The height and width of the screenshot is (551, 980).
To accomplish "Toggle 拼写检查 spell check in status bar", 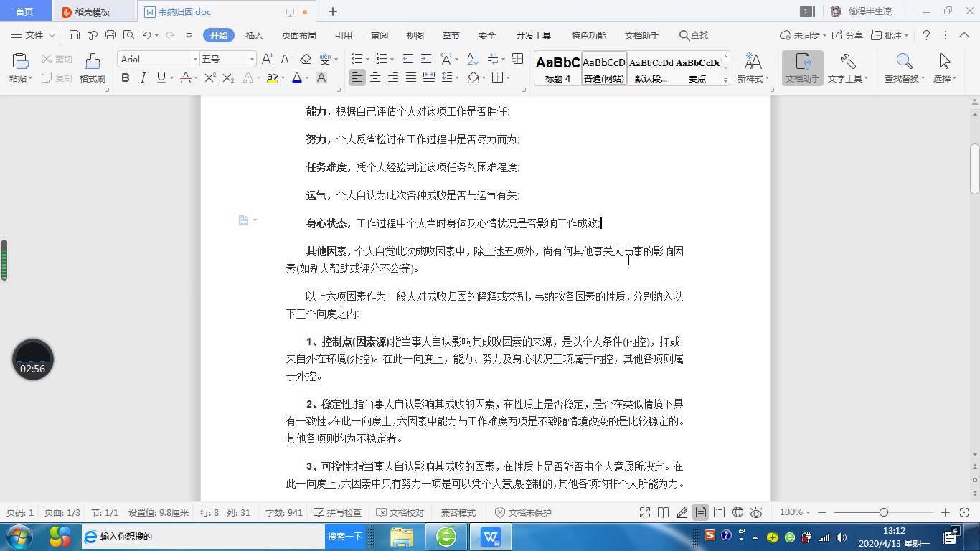I will 337,512.
